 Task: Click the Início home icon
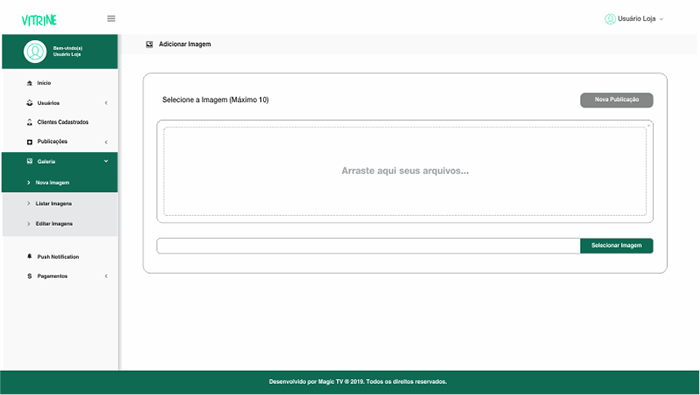(29, 83)
